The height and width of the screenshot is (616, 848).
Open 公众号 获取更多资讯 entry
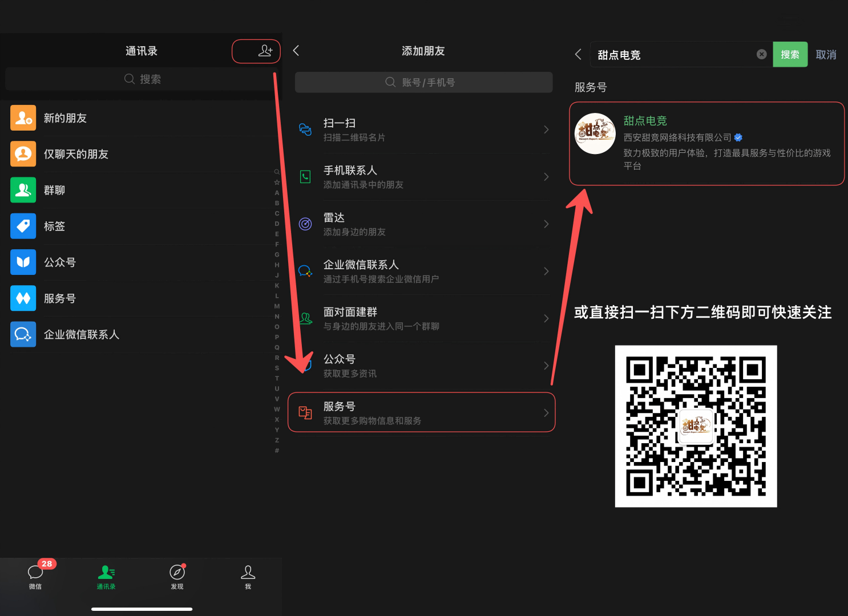pyautogui.click(x=423, y=366)
